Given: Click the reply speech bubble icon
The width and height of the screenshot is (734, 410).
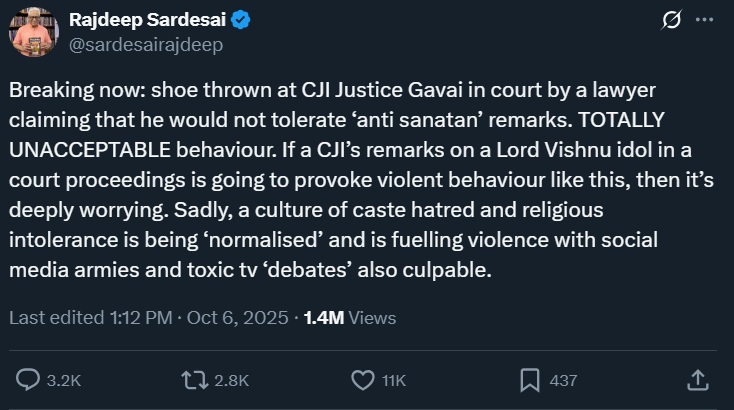Looking at the screenshot, I should 30,380.
